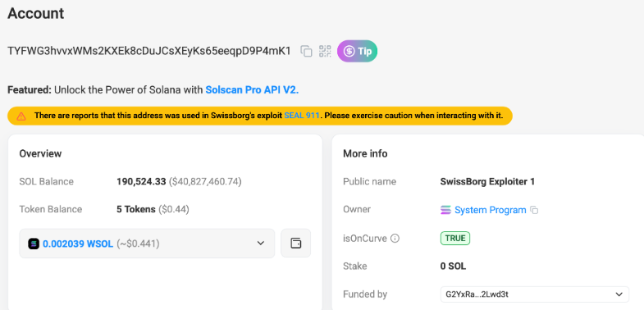Copy the System Program owner address
The height and width of the screenshot is (310, 644).
(x=534, y=210)
